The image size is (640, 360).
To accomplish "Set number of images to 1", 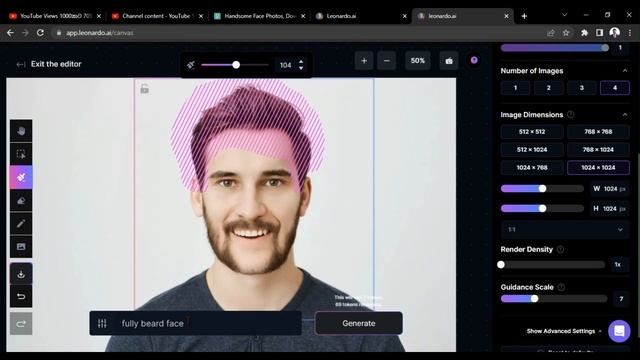I will point(515,88).
